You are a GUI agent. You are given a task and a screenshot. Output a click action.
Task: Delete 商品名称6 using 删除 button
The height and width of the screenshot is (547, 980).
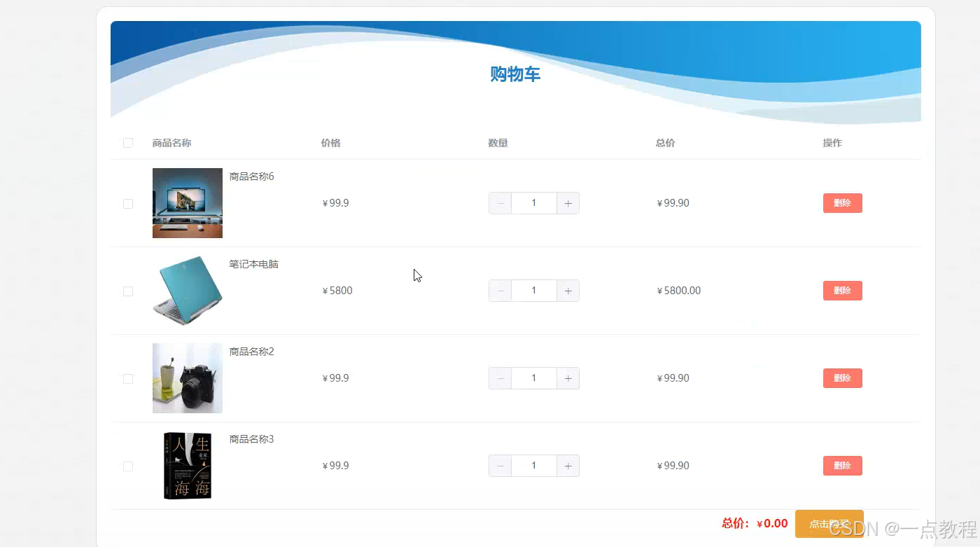842,203
